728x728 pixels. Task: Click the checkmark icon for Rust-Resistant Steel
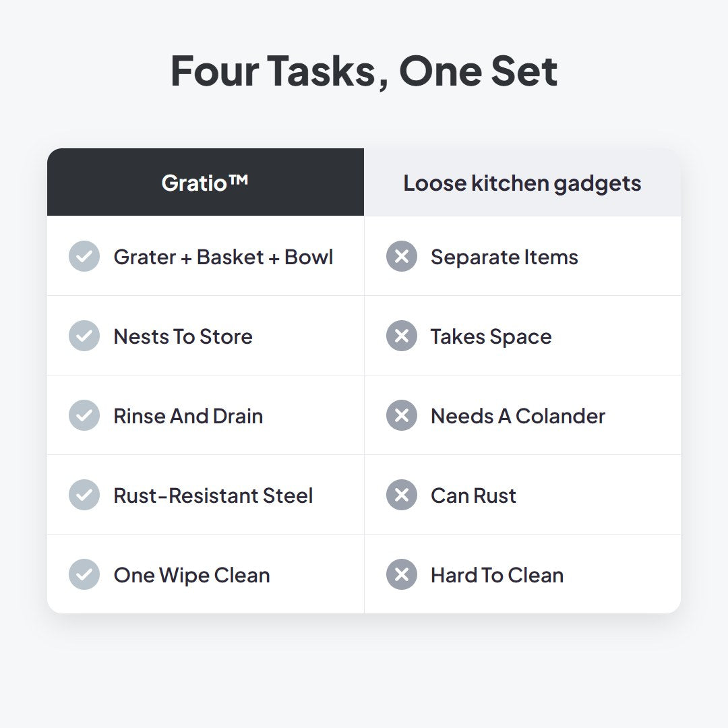coord(84,495)
